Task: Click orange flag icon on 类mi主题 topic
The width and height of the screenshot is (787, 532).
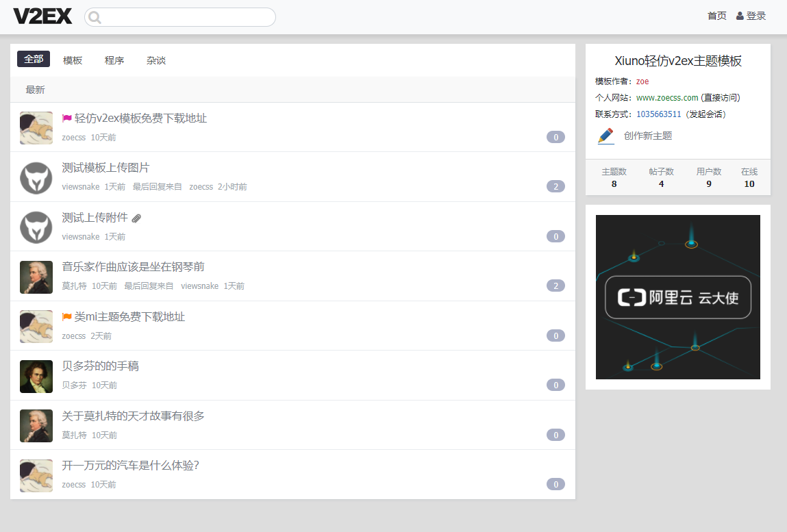Action: tap(66, 317)
